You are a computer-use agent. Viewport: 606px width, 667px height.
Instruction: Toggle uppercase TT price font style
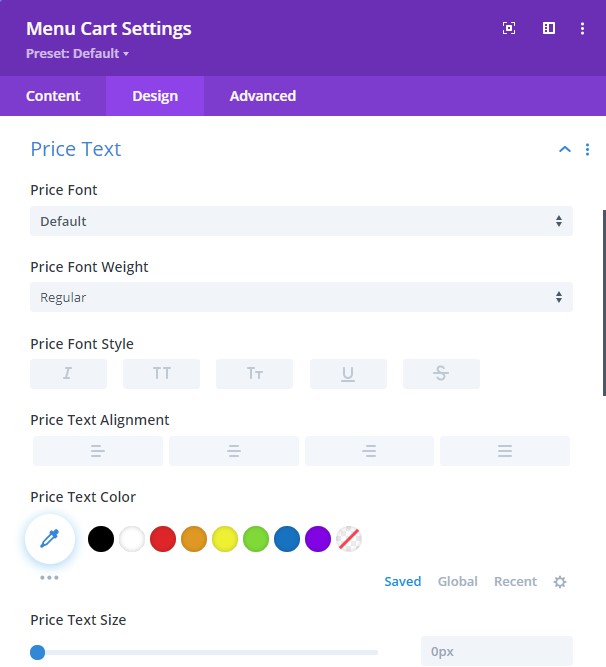pyautogui.click(x=162, y=373)
